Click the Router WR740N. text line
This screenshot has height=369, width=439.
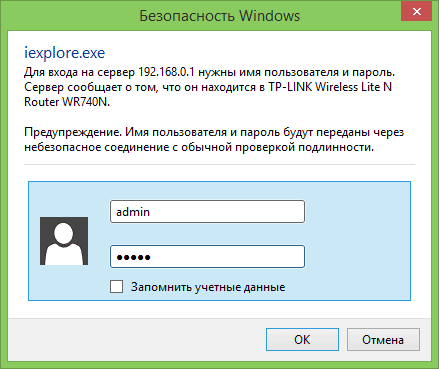(67, 102)
